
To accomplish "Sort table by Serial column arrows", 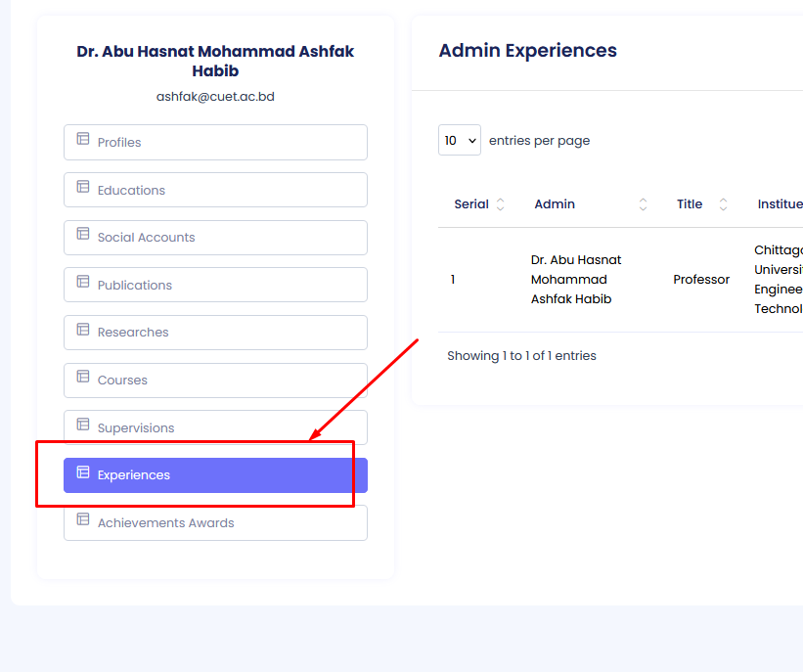I will pyautogui.click(x=501, y=204).
